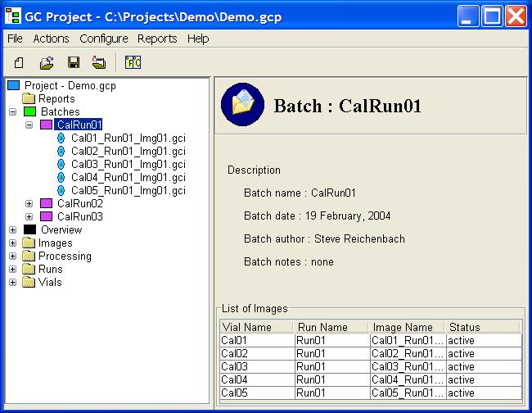Select the Cal03_Run01_Img01.gci image item
532x413 pixels.
click(x=128, y=164)
